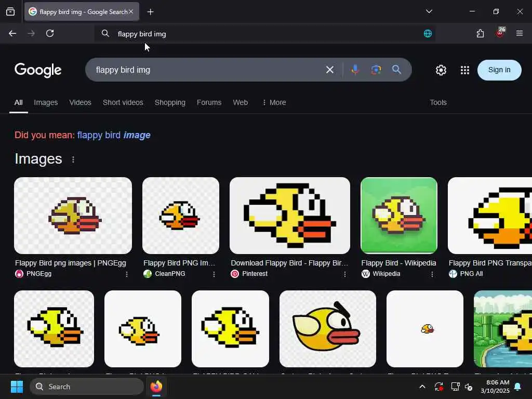
Task: Open the notification bell in taskbar
Action: tap(518, 387)
